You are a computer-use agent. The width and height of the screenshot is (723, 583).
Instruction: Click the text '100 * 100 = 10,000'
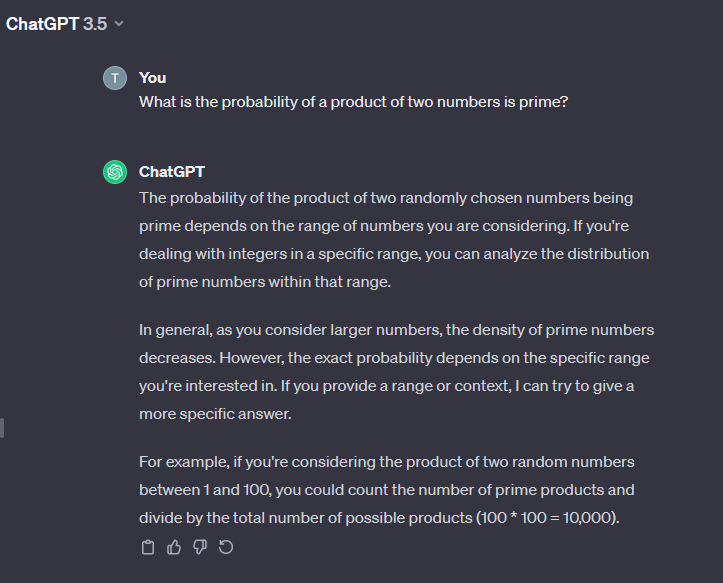(545, 518)
